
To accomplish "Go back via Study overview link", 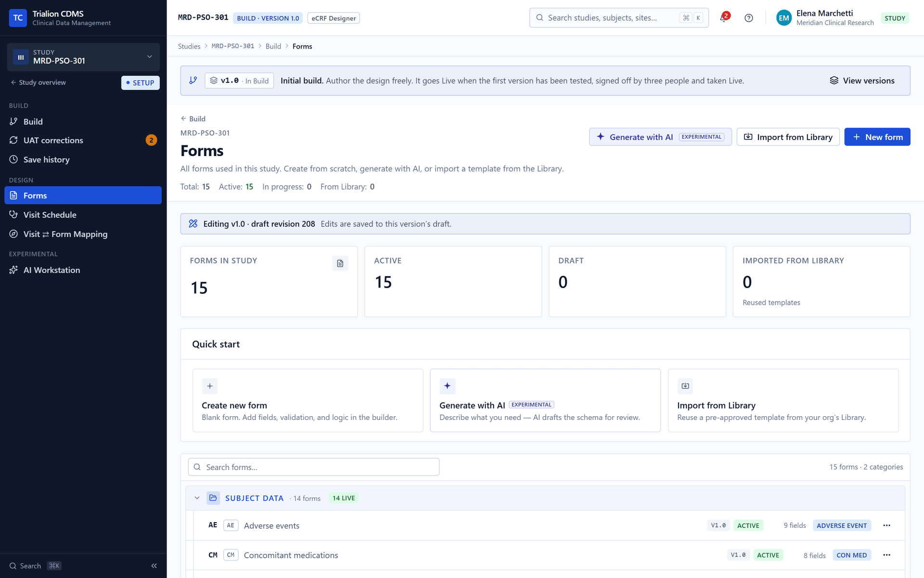I will [x=38, y=82].
